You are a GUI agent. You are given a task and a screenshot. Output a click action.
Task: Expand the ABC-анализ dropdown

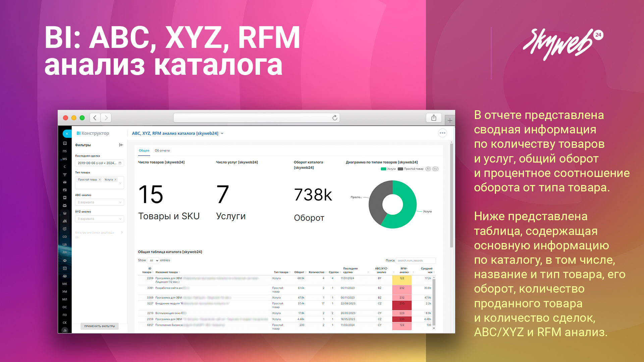[x=99, y=202]
